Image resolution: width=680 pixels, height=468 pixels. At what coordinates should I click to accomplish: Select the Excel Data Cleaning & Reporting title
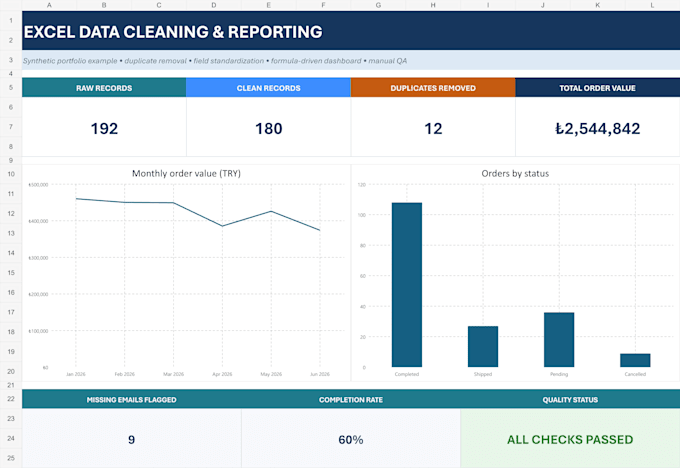(x=173, y=32)
